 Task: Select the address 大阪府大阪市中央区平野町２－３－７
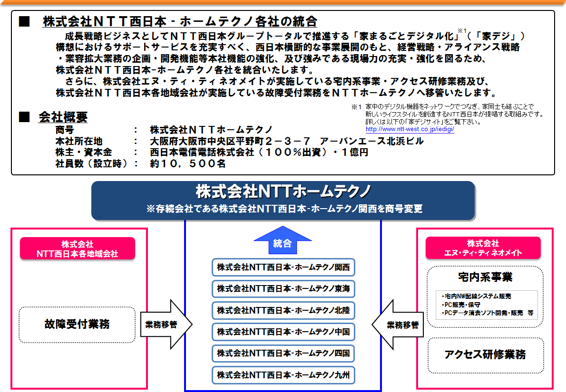tap(230, 141)
